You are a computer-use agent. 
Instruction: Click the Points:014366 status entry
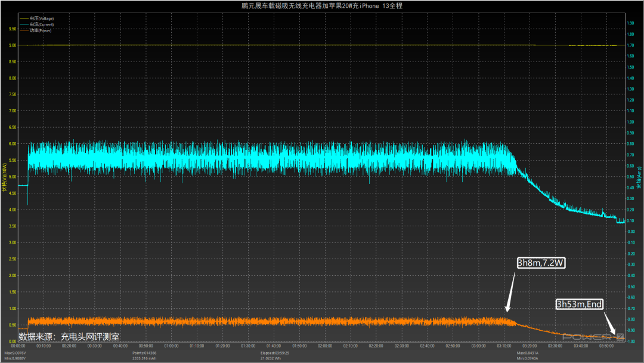tap(144, 353)
